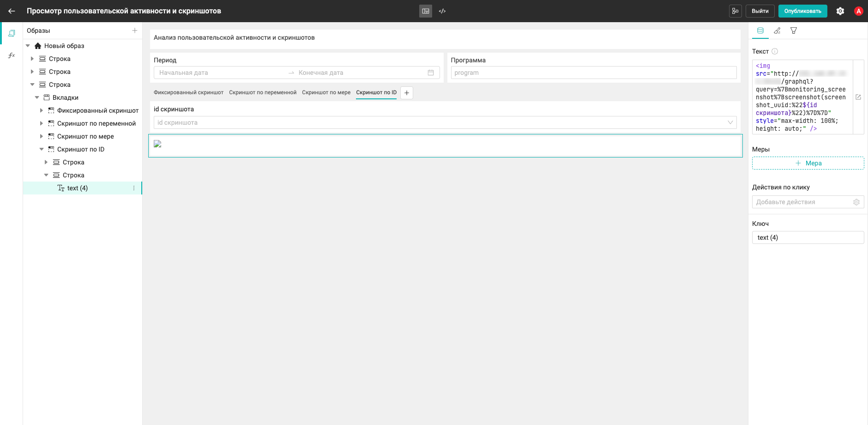Expand text code editor in new window
Viewport: 868px width, 425px height.
(858, 97)
